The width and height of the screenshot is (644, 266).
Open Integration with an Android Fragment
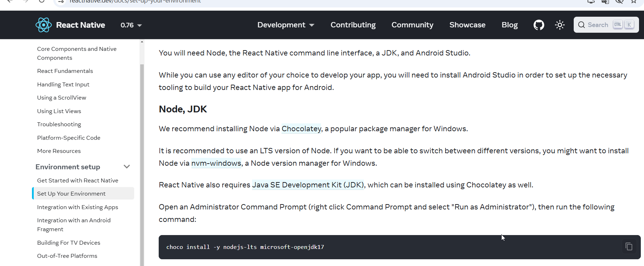coord(74,225)
